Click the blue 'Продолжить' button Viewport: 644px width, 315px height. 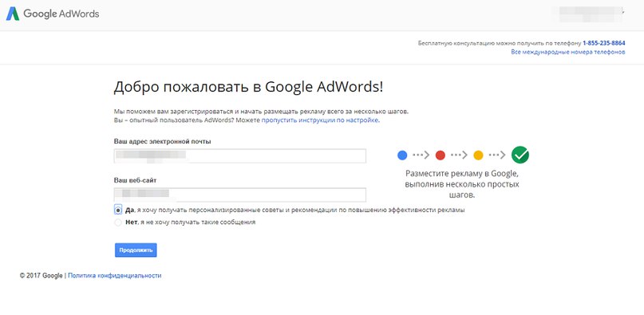pyautogui.click(x=136, y=250)
